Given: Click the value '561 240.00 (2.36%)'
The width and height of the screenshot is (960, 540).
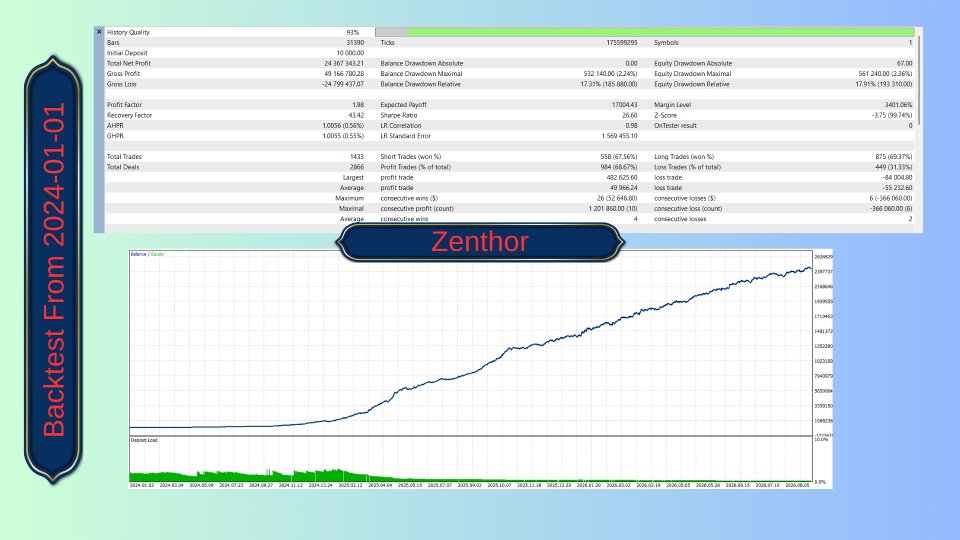Looking at the screenshot, I should click(x=885, y=74).
